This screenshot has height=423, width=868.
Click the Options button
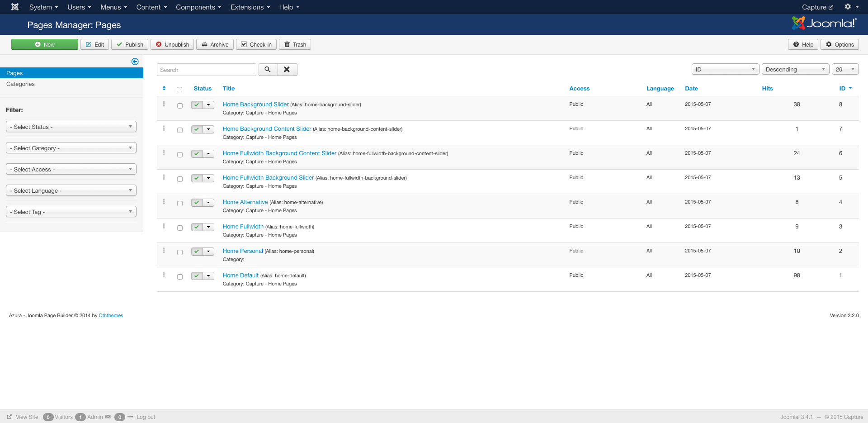pyautogui.click(x=840, y=44)
